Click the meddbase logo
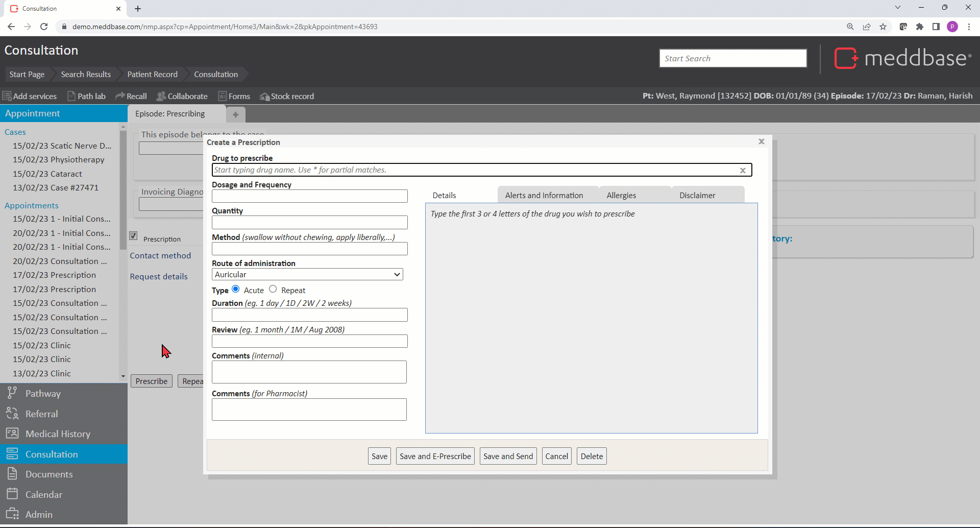This screenshot has height=528, width=980. (902, 58)
